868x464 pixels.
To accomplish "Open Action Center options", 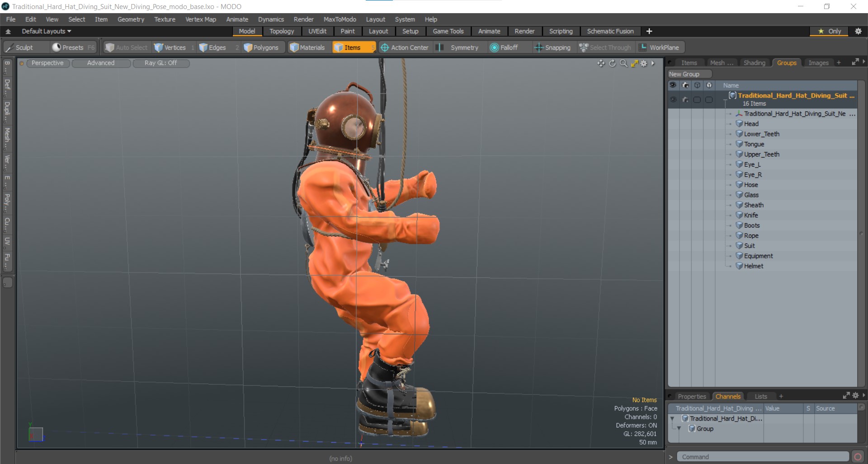I will (x=405, y=47).
